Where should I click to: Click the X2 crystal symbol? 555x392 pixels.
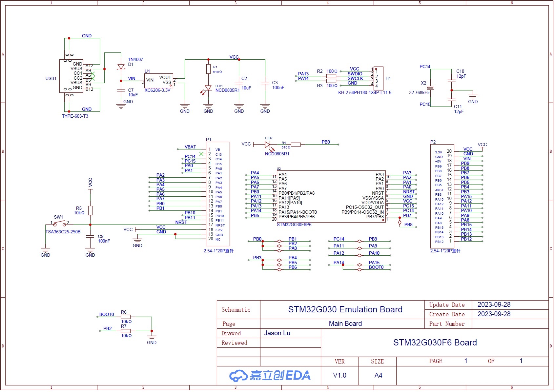[430, 88]
